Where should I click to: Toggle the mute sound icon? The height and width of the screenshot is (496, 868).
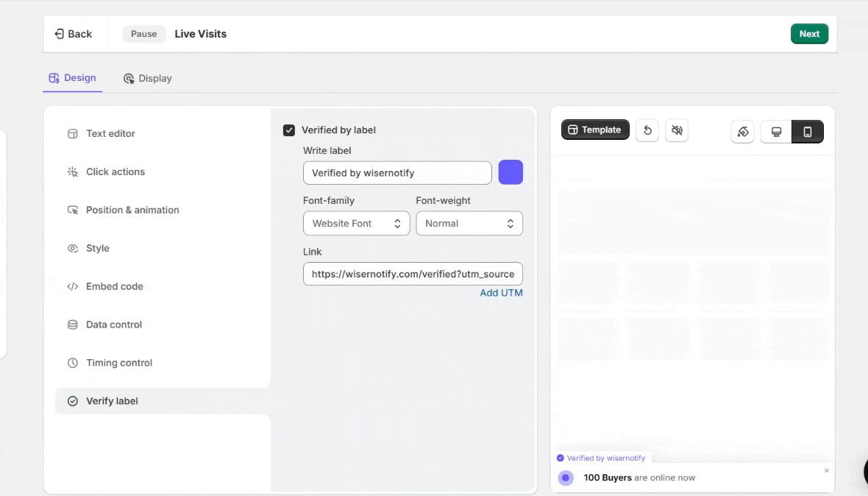pyautogui.click(x=677, y=130)
